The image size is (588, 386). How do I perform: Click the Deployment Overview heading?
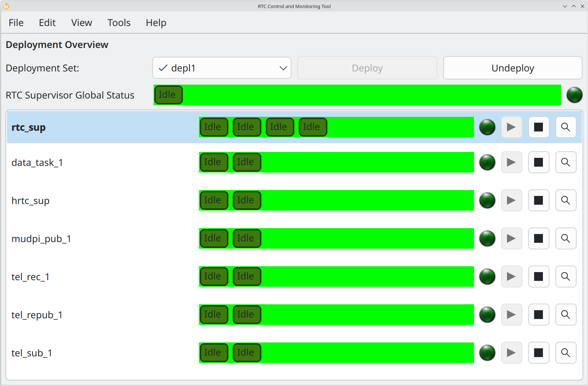click(x=57, y=45)
